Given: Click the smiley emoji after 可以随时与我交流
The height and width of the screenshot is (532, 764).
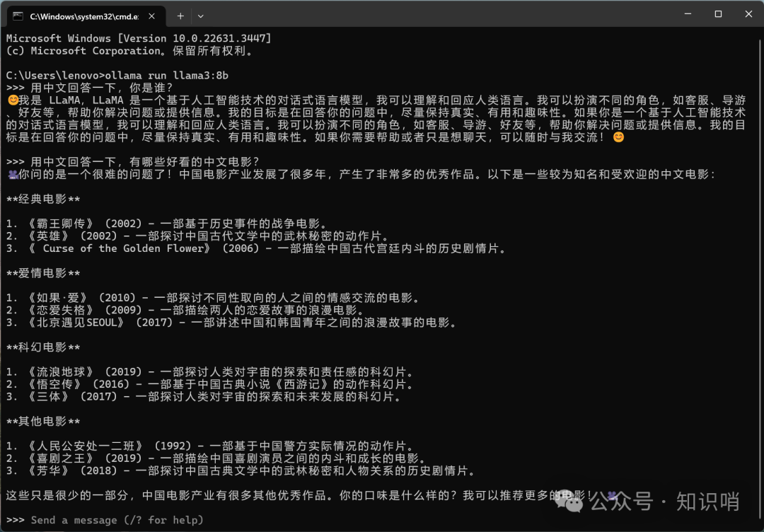Looking at the screenshot, I should click(x=618, y=137).
